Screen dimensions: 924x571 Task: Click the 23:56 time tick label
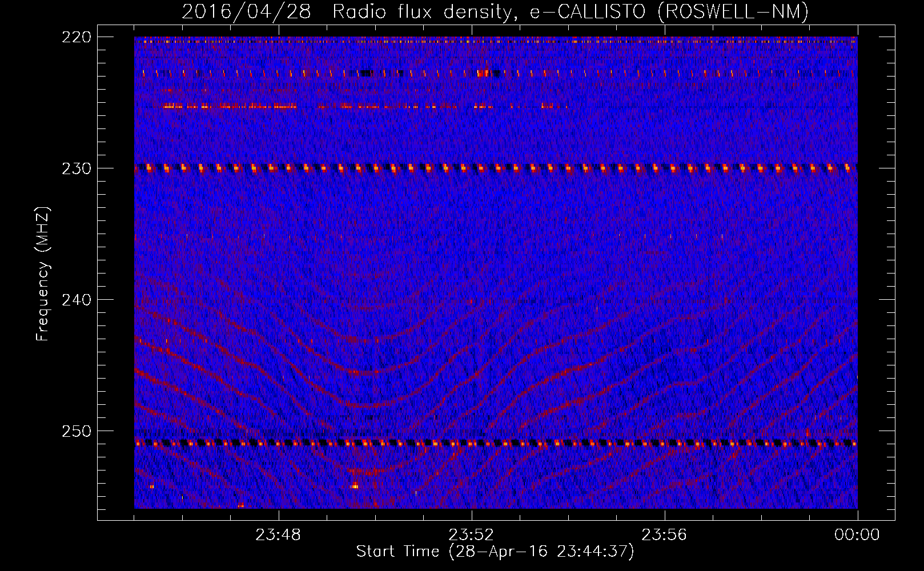pos(664,535)
